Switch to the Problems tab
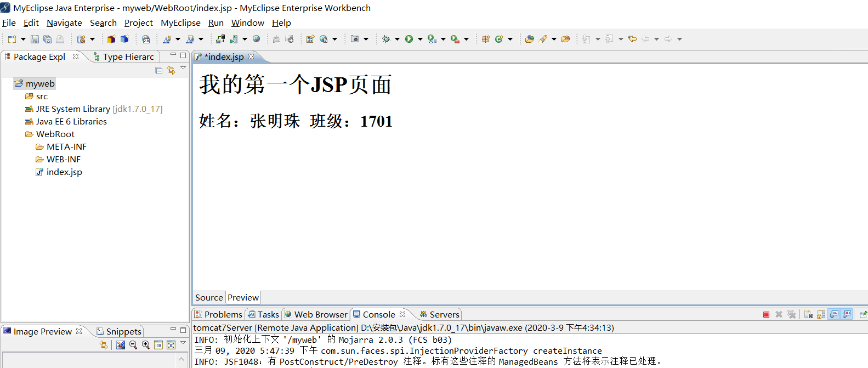This screenshot has height=368, width=868. [218, 314]
